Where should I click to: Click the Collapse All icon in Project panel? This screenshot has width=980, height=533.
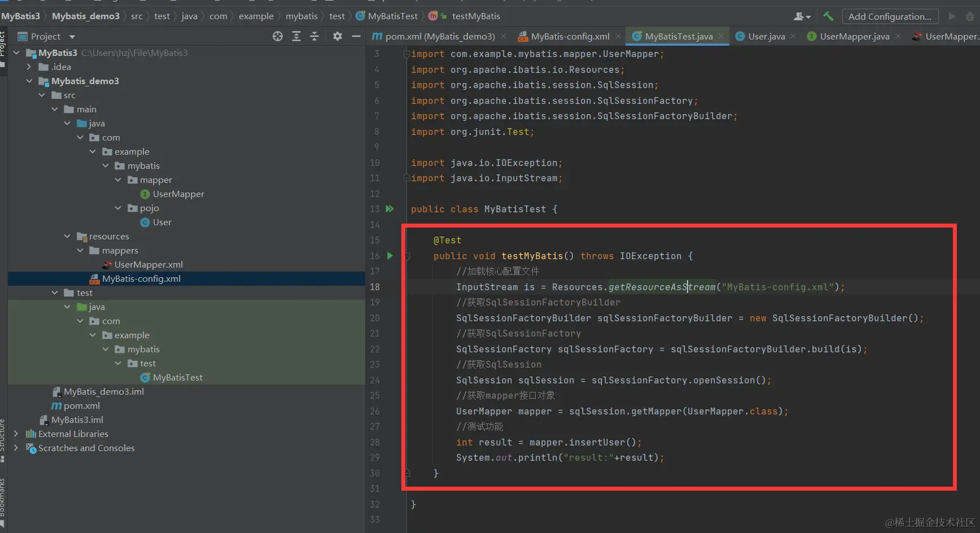tap(314, 36)
